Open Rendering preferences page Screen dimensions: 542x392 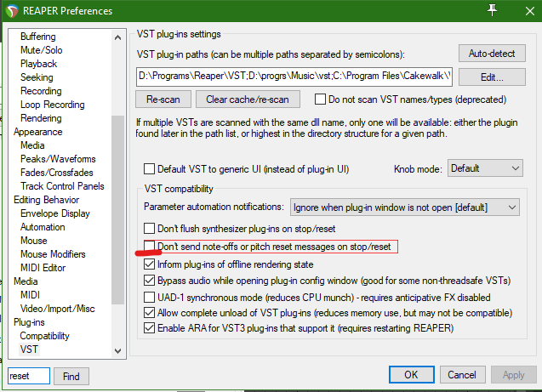[x=41, y=118]
